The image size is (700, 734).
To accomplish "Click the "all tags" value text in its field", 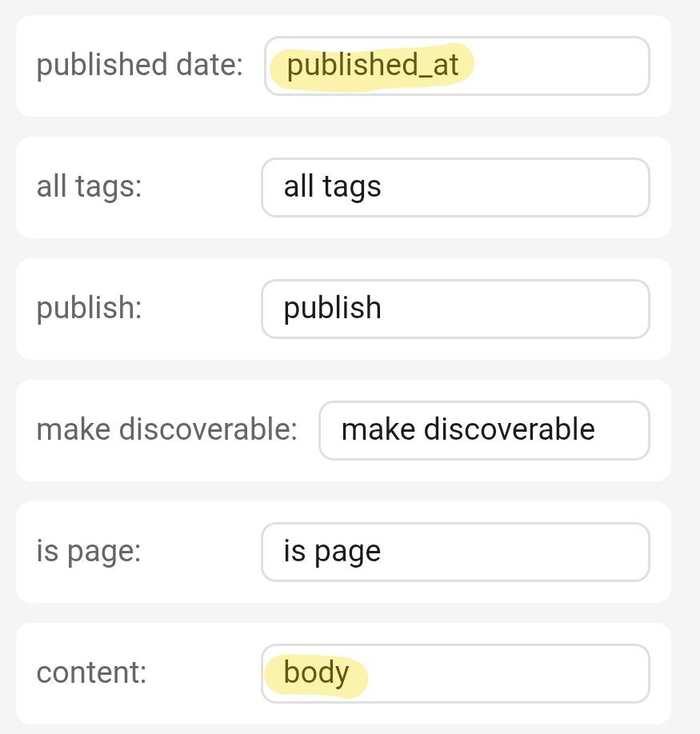I will (x=332, y=187).
